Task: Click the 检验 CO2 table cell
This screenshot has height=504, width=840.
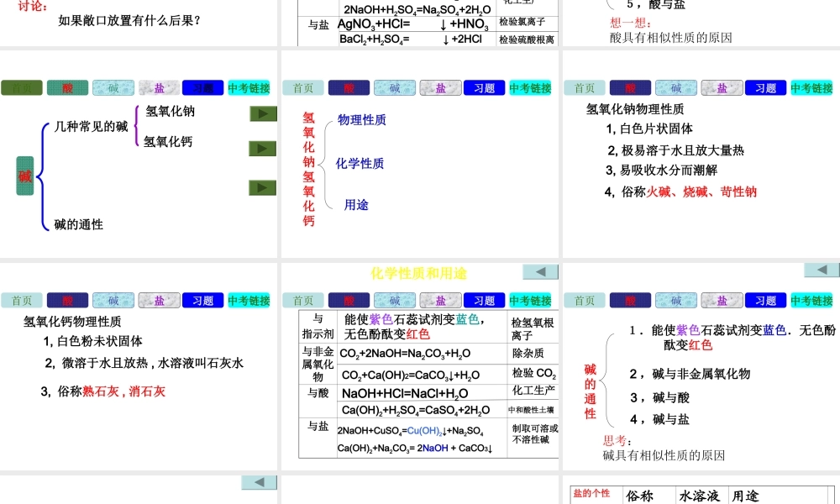Action: [533, 373]
